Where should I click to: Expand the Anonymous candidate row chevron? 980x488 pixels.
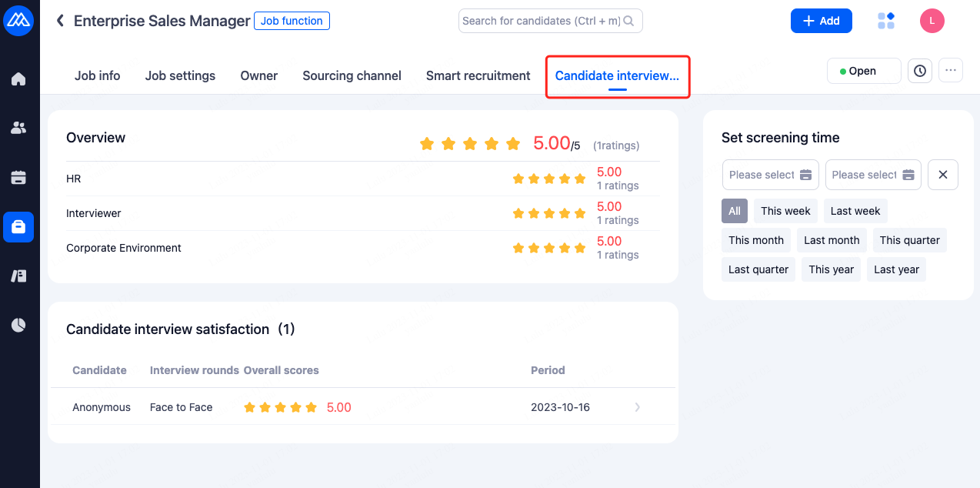(638, 407)
